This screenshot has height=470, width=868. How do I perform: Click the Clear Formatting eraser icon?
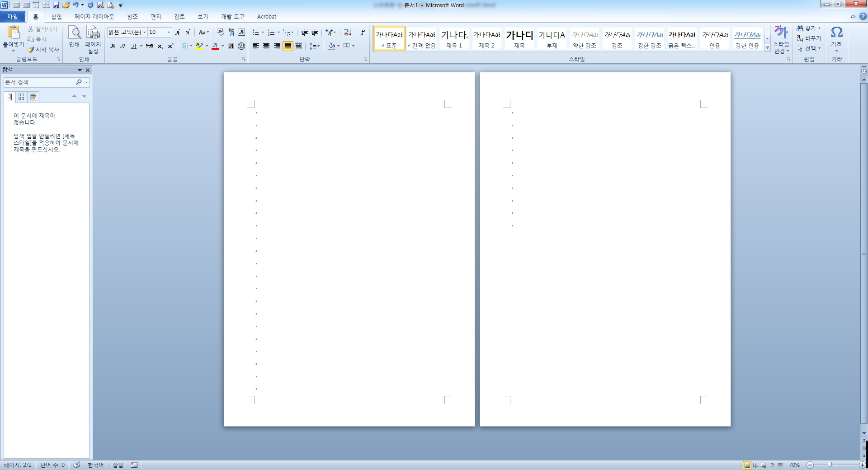tap(220, 32)
